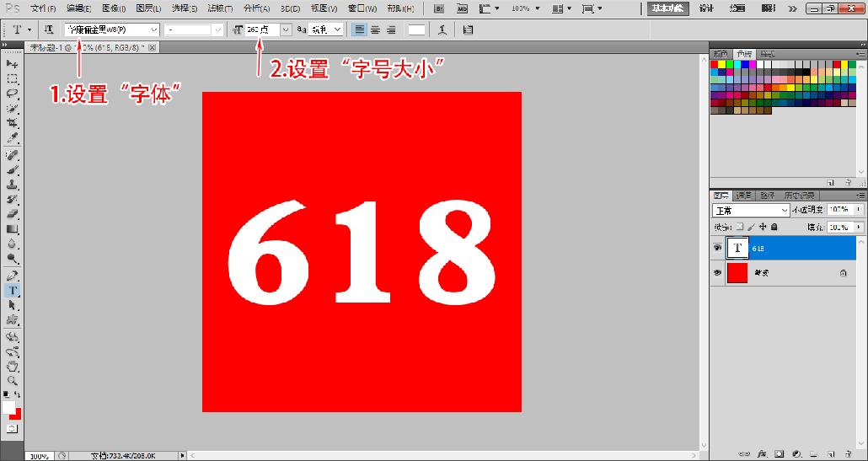Toggle lock all icon
Viewport: 868px width, 461px height.
[774, 227]
